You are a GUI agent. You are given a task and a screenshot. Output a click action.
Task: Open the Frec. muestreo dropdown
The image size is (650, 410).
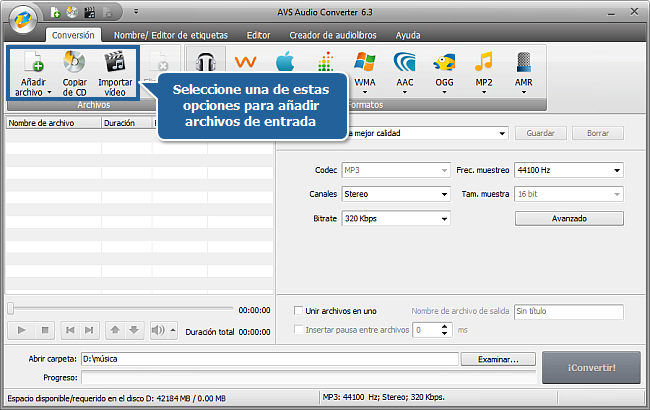pyautogui.click(x=567, y=170)
